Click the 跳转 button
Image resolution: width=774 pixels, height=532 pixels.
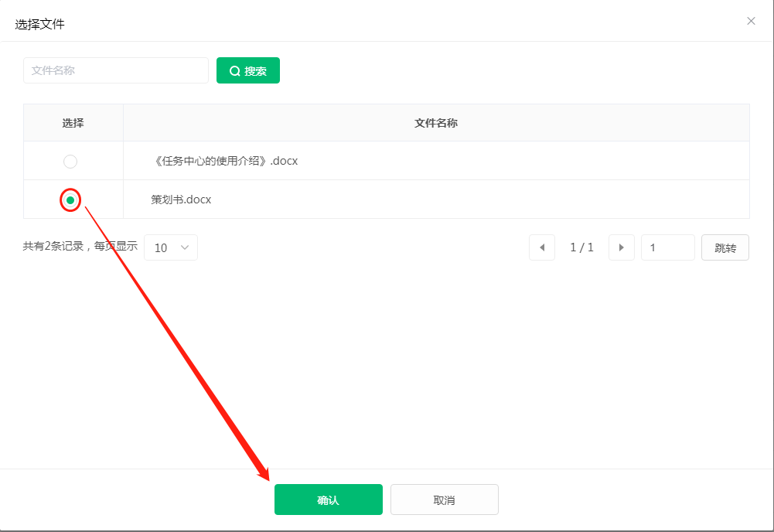[725, 247]
